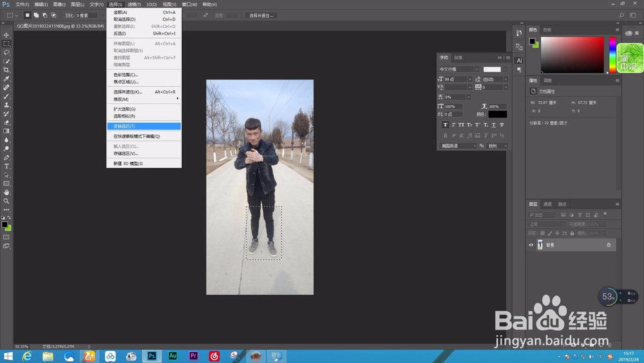Enable Add to Selection mode
This screenshot has width=644, height=363.
pos(36,15)
